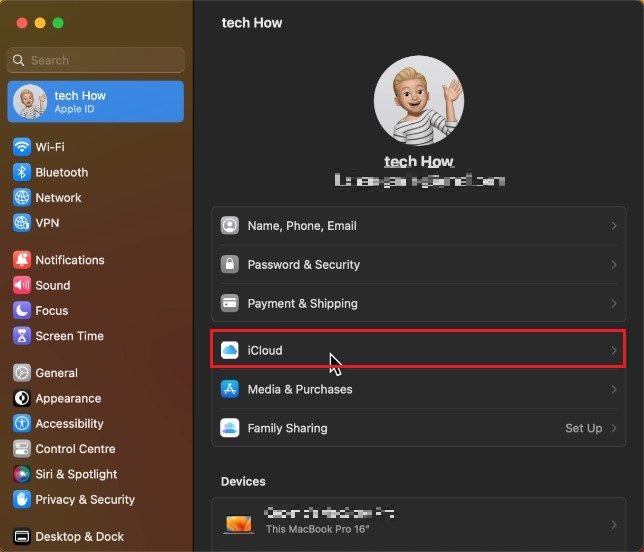Open Payment & Shipping label
Image resolution: width=644 pixels, height=552 pixels.
click(x=302, y=304)
